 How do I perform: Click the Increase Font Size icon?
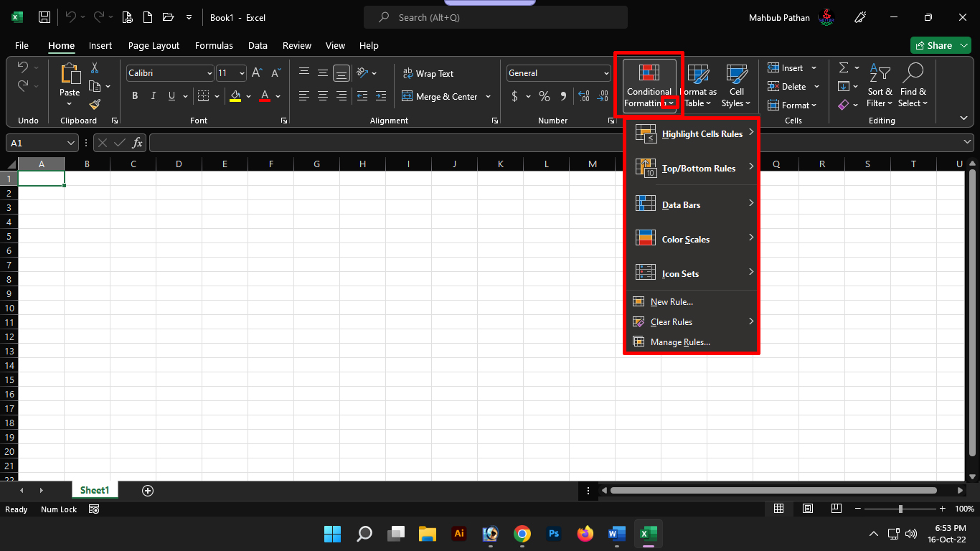(x=257, y=73)
